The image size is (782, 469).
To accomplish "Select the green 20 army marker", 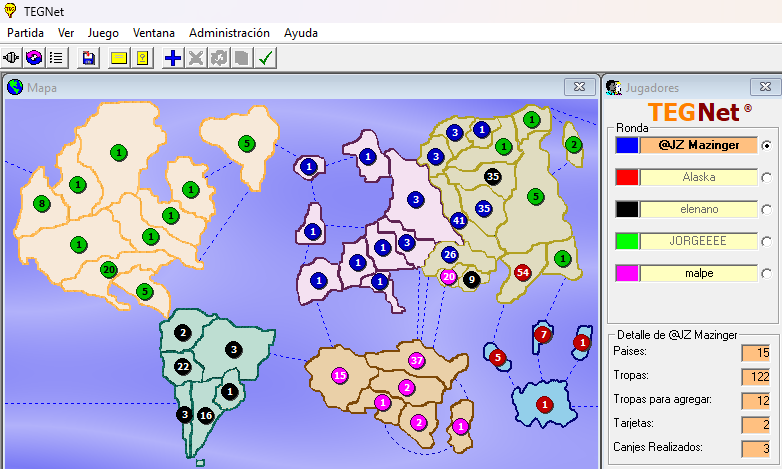I will (109, 270).
